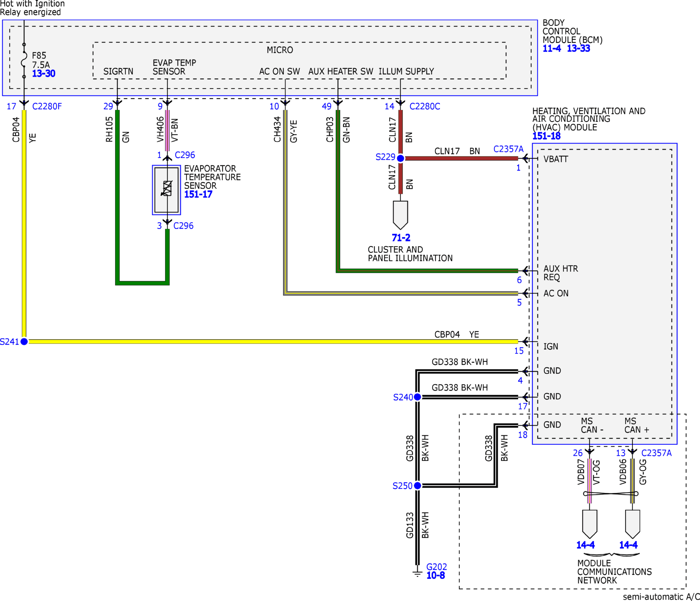Click the MICRO label in BCM
700x601 pixels.
click(x=280, y=50)
